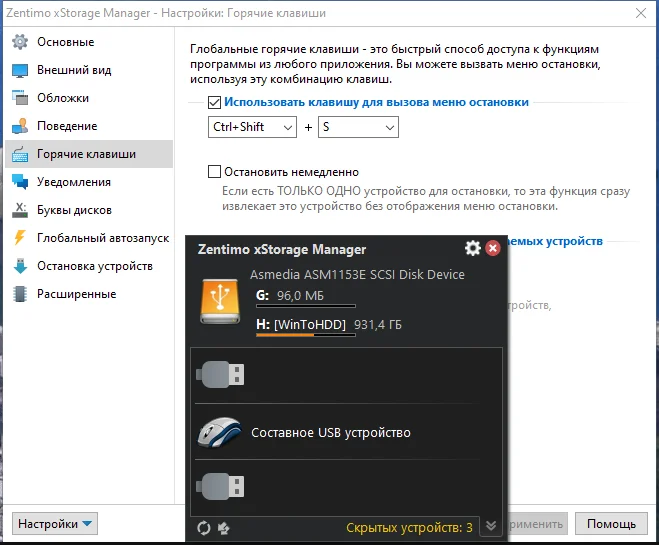Click the H: WinToHDD usage bar

306,335
